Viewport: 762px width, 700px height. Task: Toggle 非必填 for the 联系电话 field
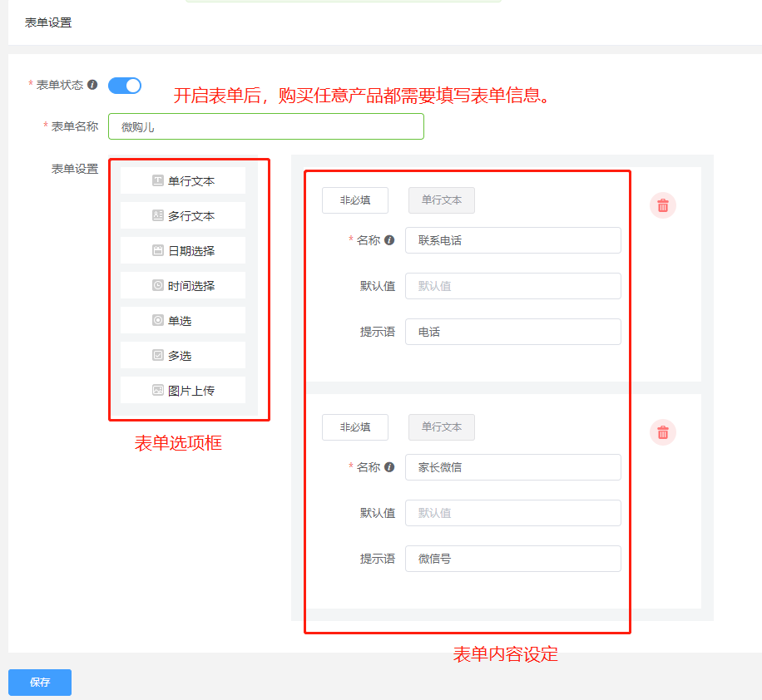pos(355,200)
